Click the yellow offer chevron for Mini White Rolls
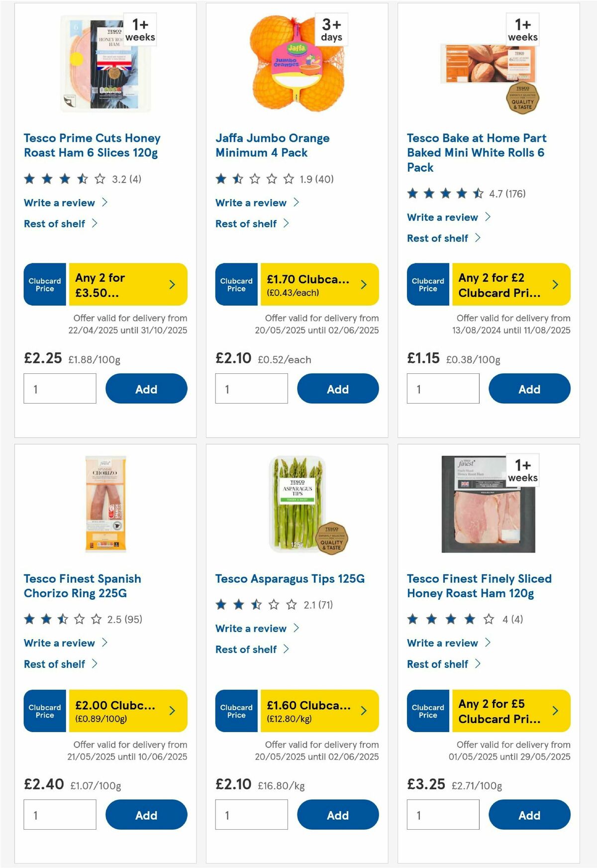The height and width of the screenshot is (868, 597). (555, 284)
